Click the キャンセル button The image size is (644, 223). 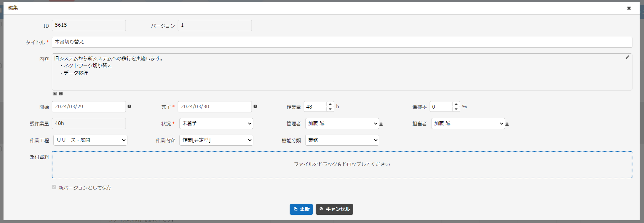pos(334,209)
